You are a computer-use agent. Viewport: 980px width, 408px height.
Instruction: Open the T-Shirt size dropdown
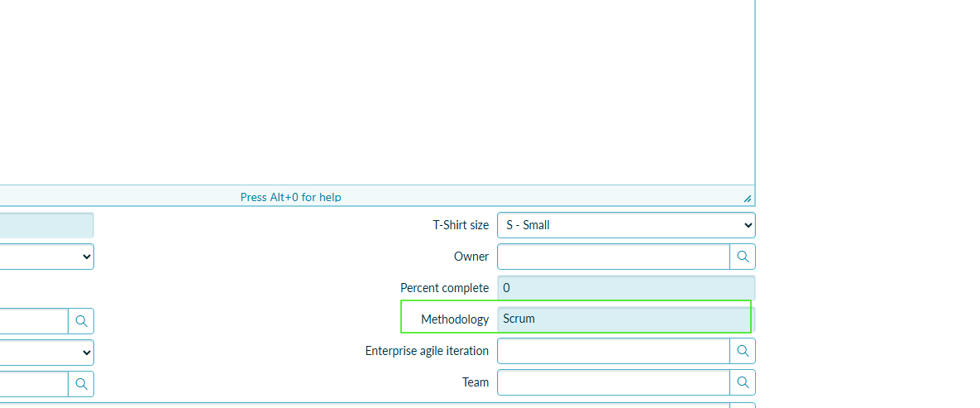(626, 225)
